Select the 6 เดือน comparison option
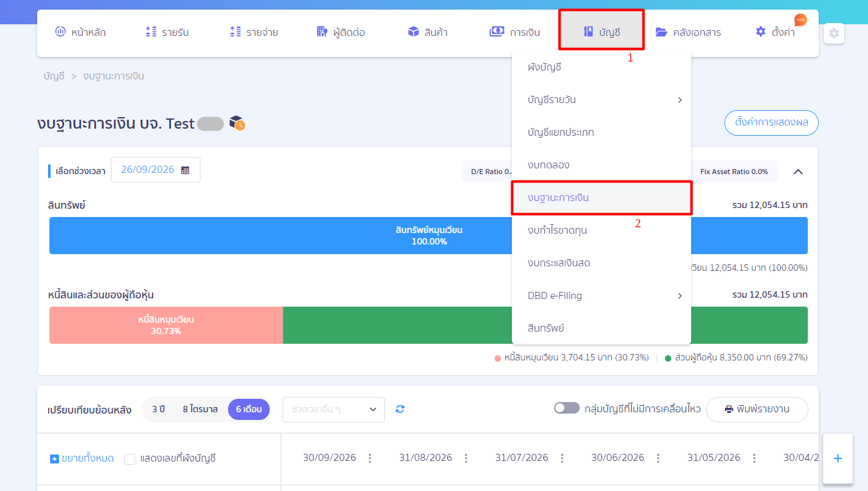Screen dimensions: 868x491 (249, 409)
